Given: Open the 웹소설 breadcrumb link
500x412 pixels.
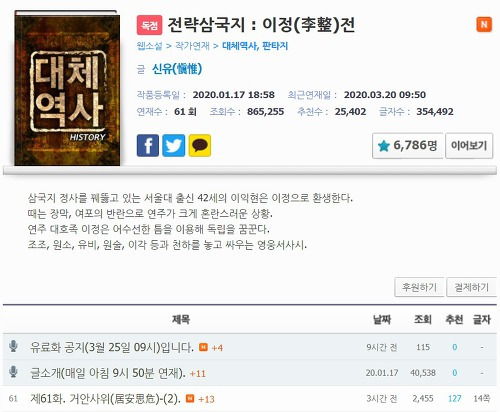Looking at the screenshot, I should click(149, 46).
